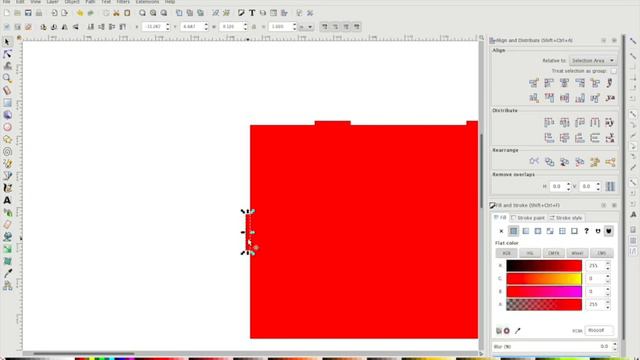This screenshot has height=360, width=640.
Task: Select the Node editing tool
Action: click(x=7, y=54)
